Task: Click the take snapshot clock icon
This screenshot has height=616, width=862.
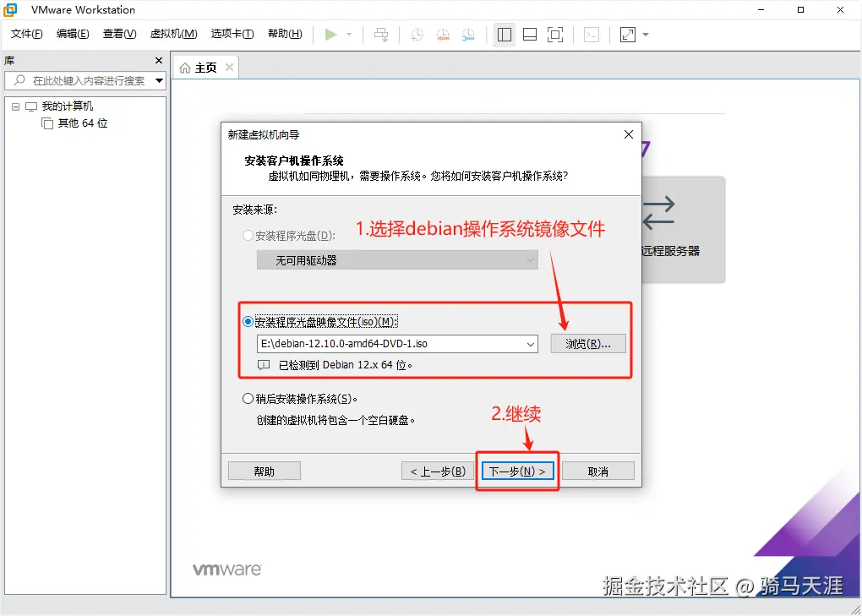Action: pyautogui.click(x=417, y=35)
